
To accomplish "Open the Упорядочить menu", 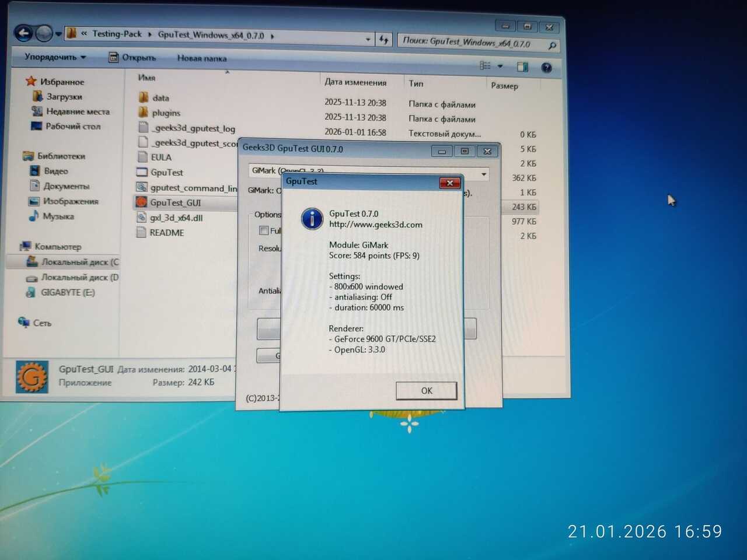I will click(x=55, y=57).
